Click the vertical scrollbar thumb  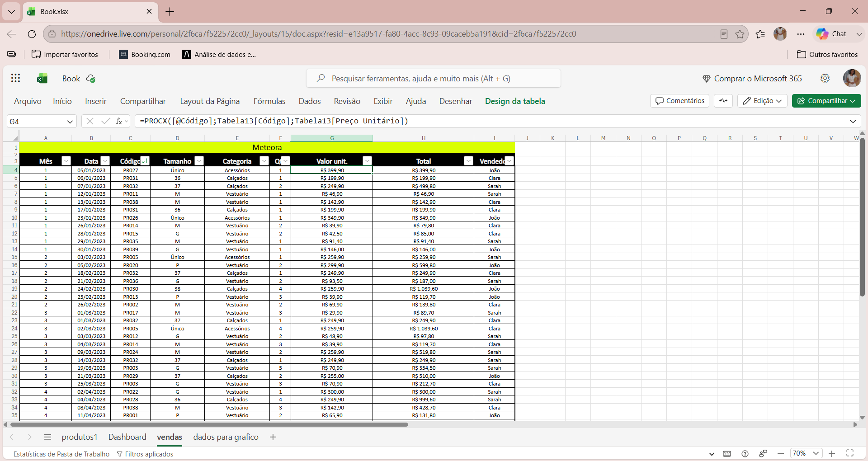click(862, 217)
